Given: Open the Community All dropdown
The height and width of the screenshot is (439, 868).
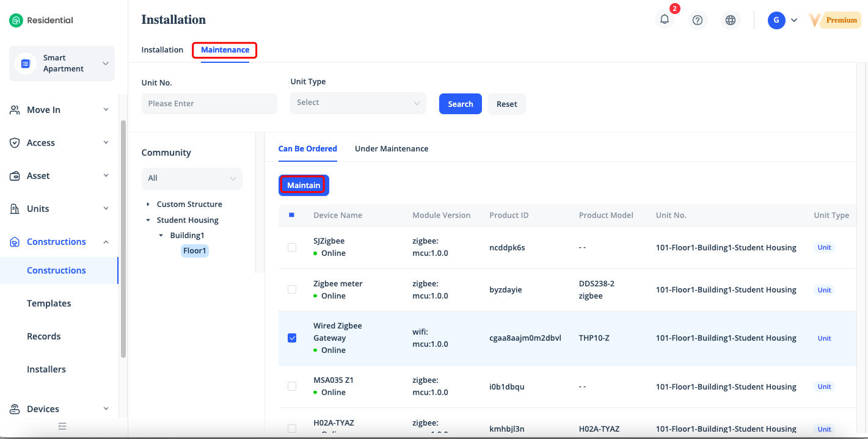Looking at the screenshot, I should point(192,178).
